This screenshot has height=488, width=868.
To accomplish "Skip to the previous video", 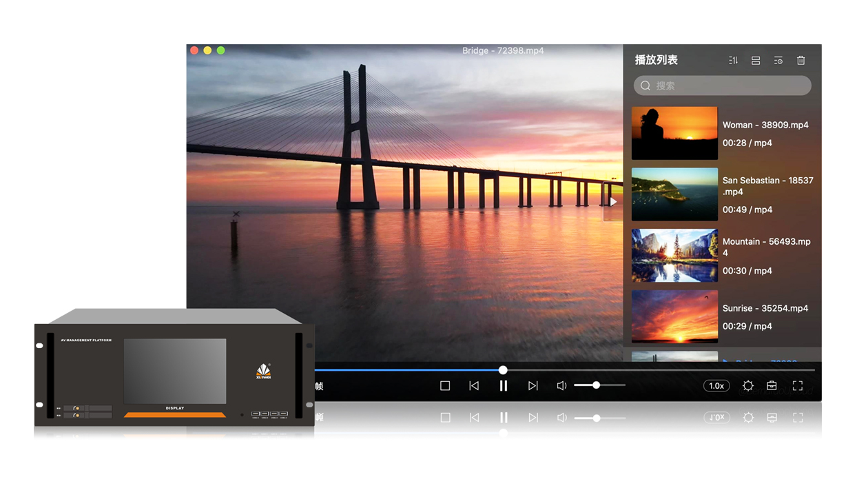I will (474, 386).
